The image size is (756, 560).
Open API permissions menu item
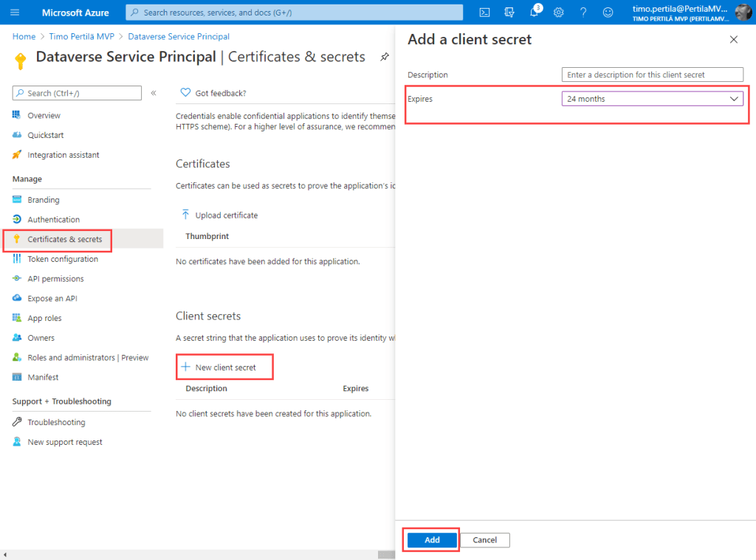tap(55, 279)
